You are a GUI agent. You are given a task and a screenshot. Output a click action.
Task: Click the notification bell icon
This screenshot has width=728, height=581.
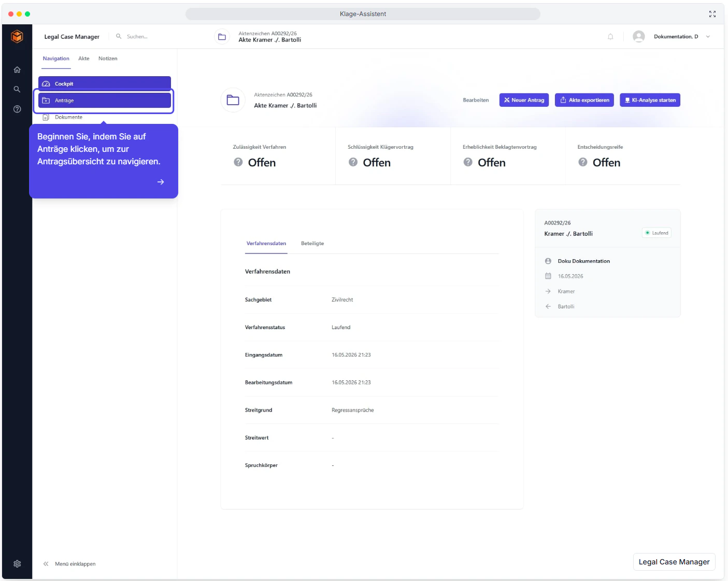(610, 37)
